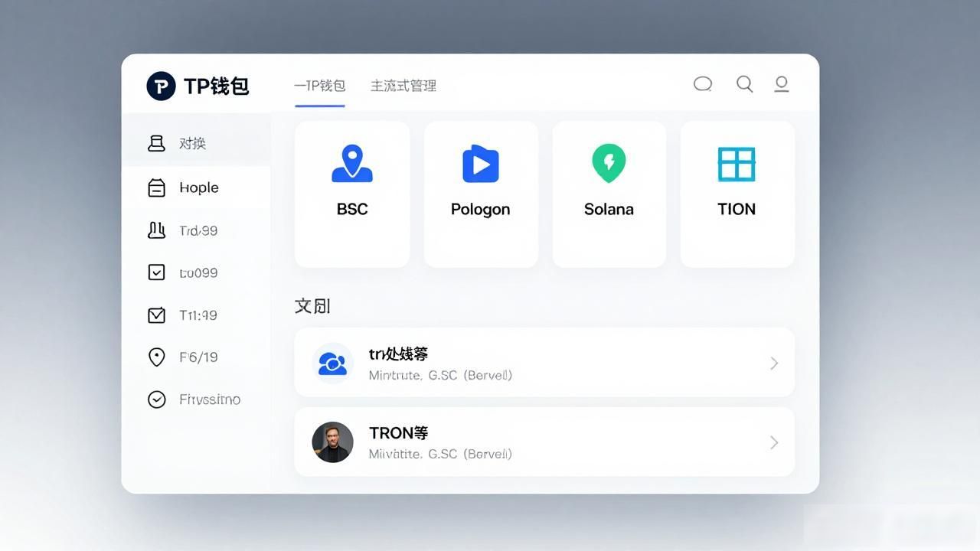Click the subtitle under tn处残等

click(440, 376)
